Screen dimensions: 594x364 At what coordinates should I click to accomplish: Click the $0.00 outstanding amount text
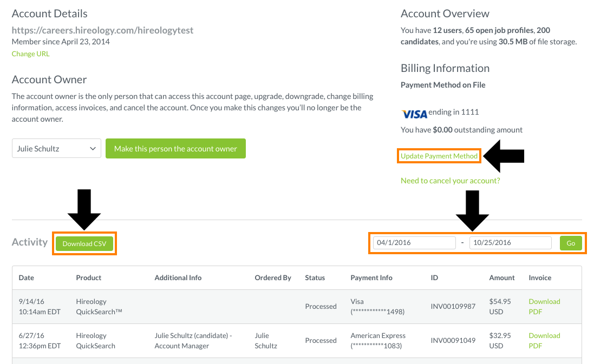point(461,130)
